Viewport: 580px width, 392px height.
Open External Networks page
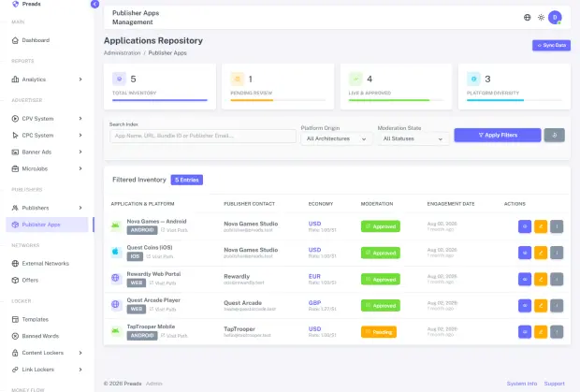(47, 263)
